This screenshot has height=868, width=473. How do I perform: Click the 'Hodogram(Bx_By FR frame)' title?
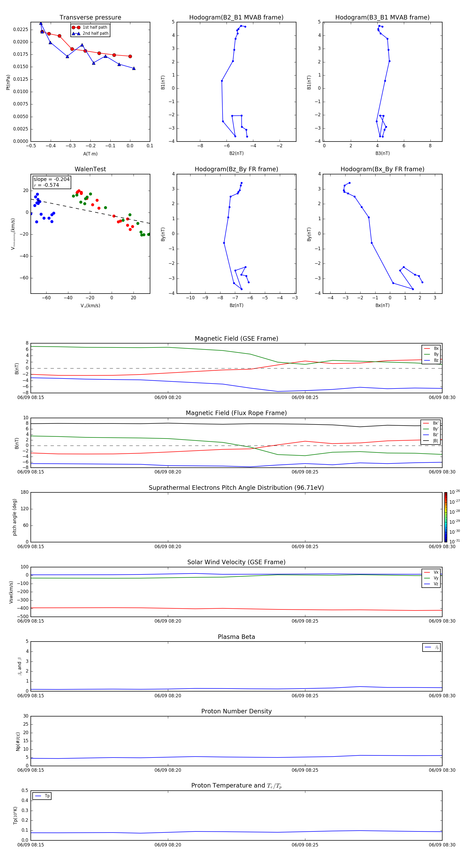pos(382,169)
